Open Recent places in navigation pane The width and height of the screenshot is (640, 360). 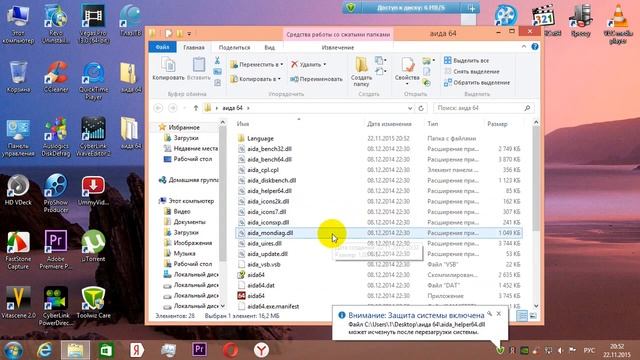coord(195,149)
